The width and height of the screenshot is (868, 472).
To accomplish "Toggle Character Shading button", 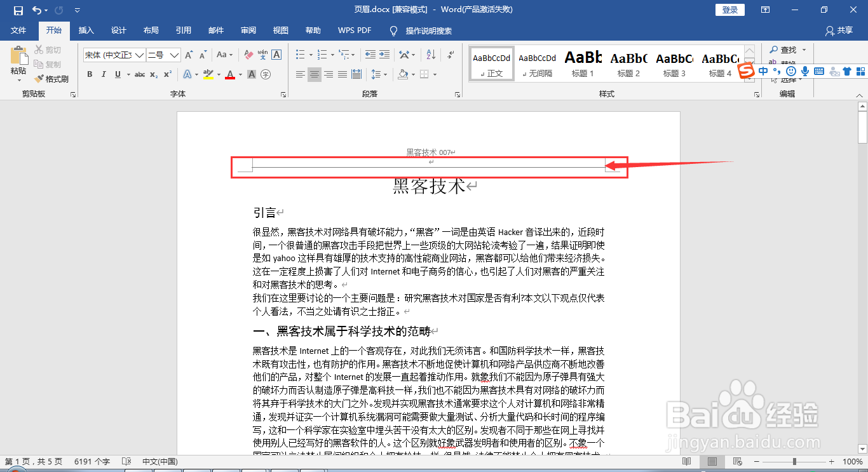I will pos(252,74).
